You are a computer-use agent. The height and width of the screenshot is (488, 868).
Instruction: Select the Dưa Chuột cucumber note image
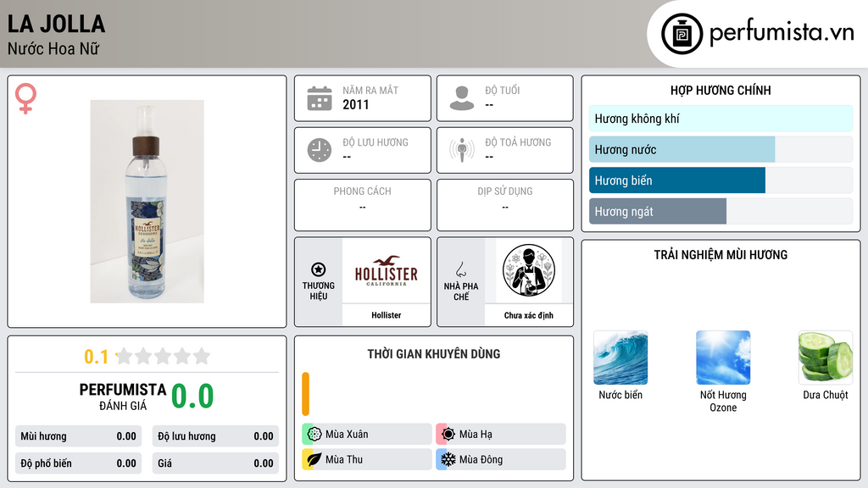(826, 358)
